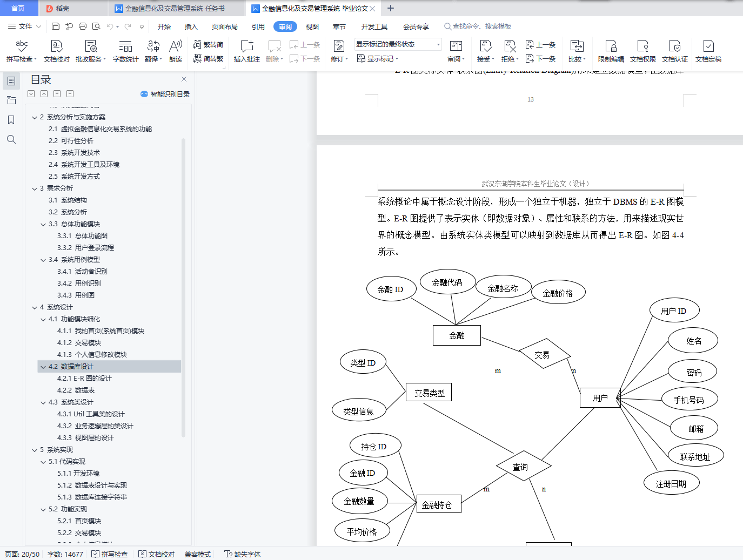Click the undo icon in quick toolbar
This screenshot has width=743, height=560.
pos(110,26)
